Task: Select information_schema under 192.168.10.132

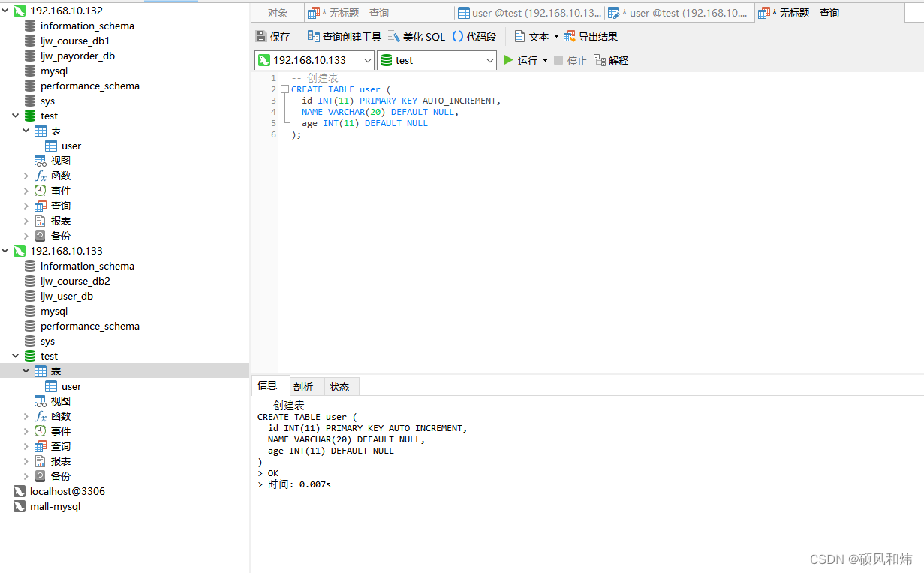Action: [x=87, y=26]
